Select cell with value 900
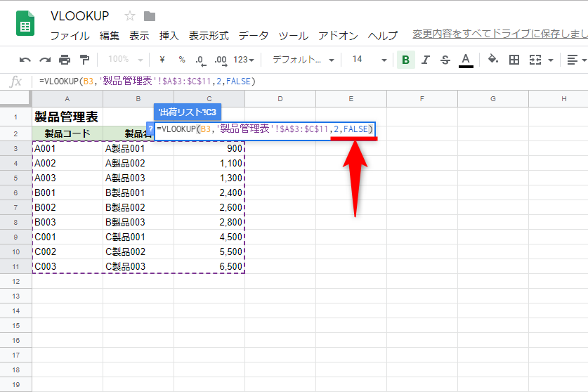 tap(209, 148)
